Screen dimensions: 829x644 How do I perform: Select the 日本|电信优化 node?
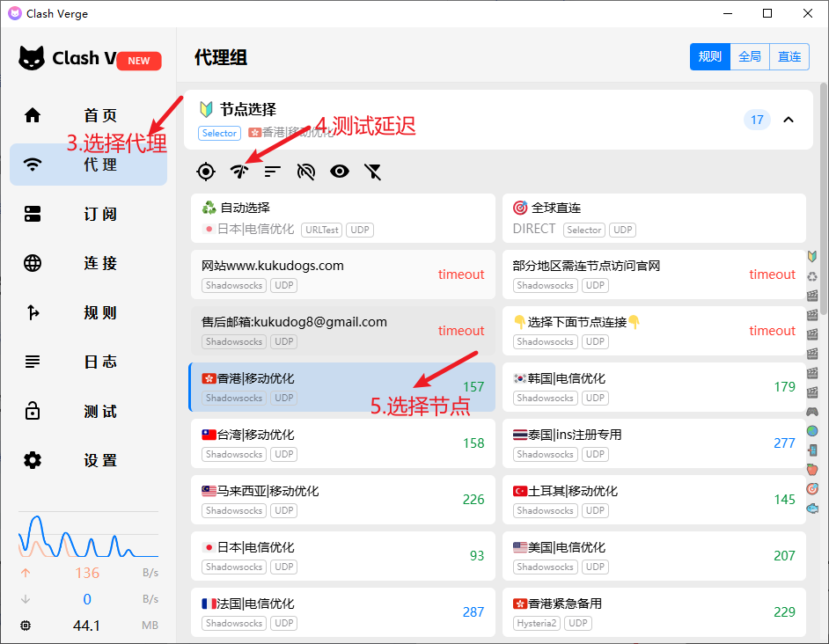tap(343, 556)
